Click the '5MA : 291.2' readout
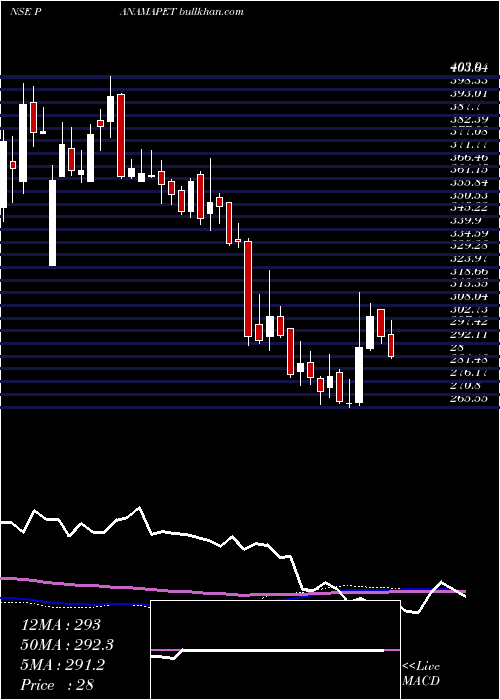 pos(63,665)
